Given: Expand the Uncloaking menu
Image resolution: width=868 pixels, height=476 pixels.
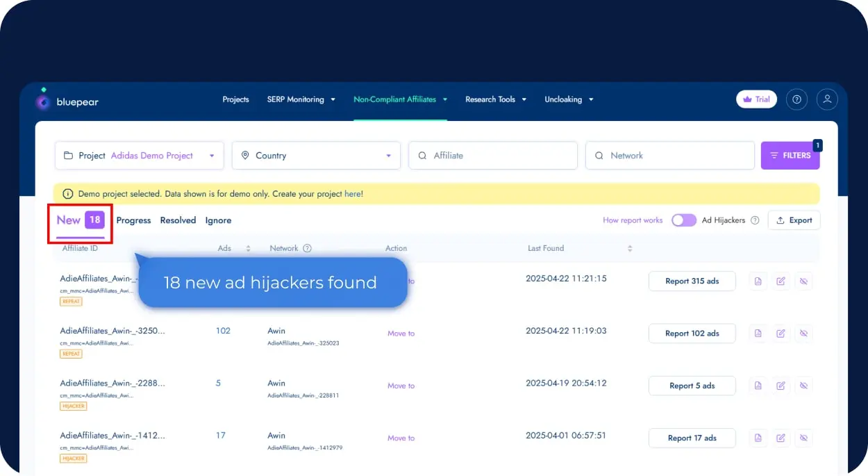Looking at the screenshot, I should click(x=569, y=99).
